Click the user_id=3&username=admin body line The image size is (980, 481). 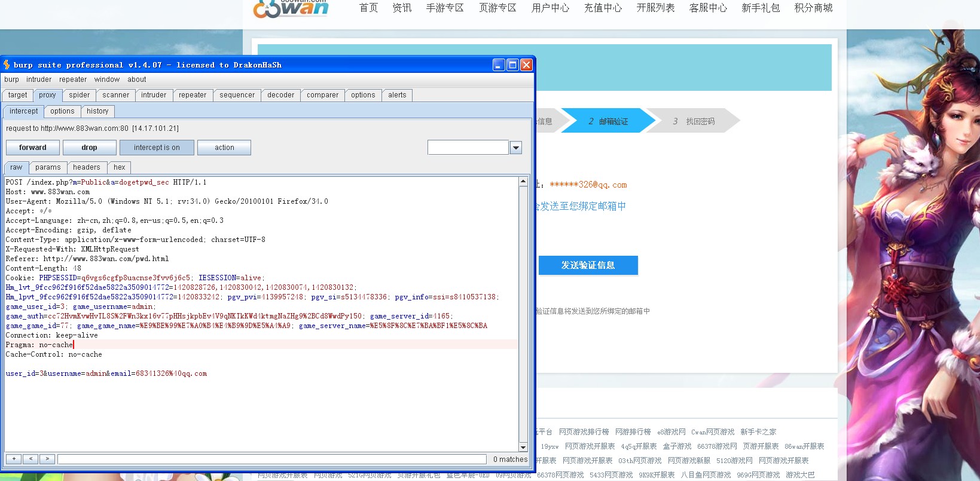click(x=106, y=373)
